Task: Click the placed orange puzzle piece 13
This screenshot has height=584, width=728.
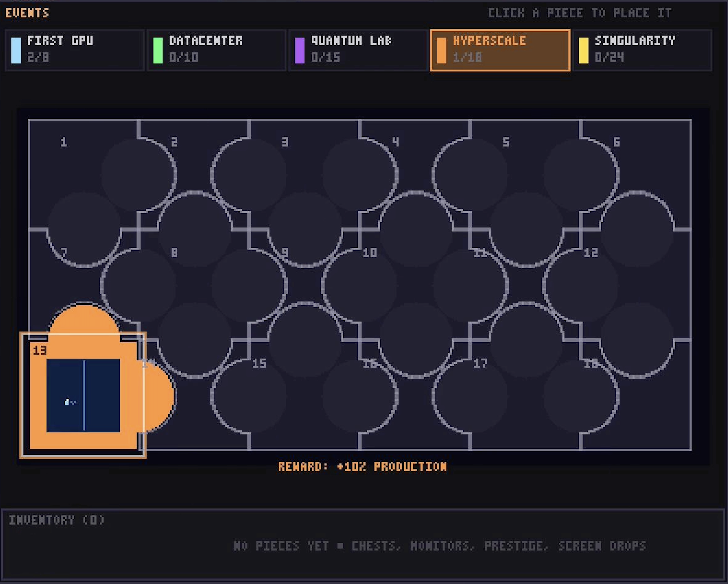Action: (x=83, y=395)
